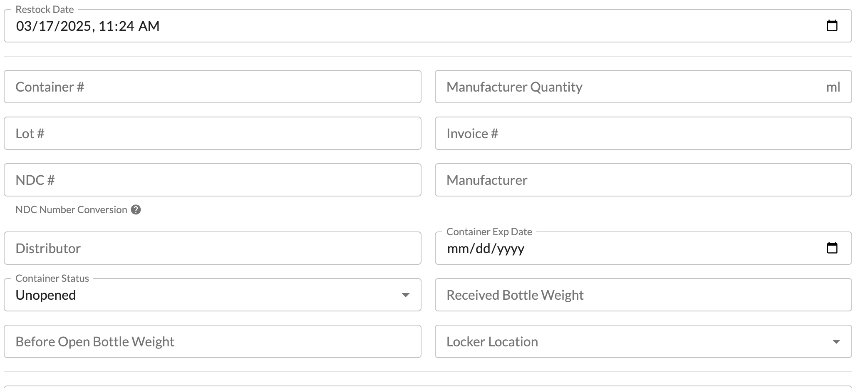This screenshot has height=388, width=868.
Task: Open the Restock Date calendar picker icon
Action: 832,26
